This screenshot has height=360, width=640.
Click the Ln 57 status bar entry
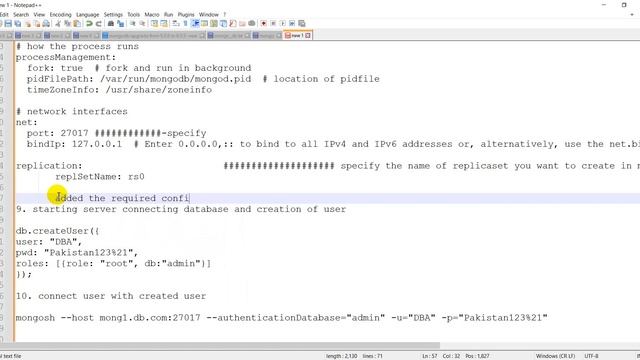[429, 356]
